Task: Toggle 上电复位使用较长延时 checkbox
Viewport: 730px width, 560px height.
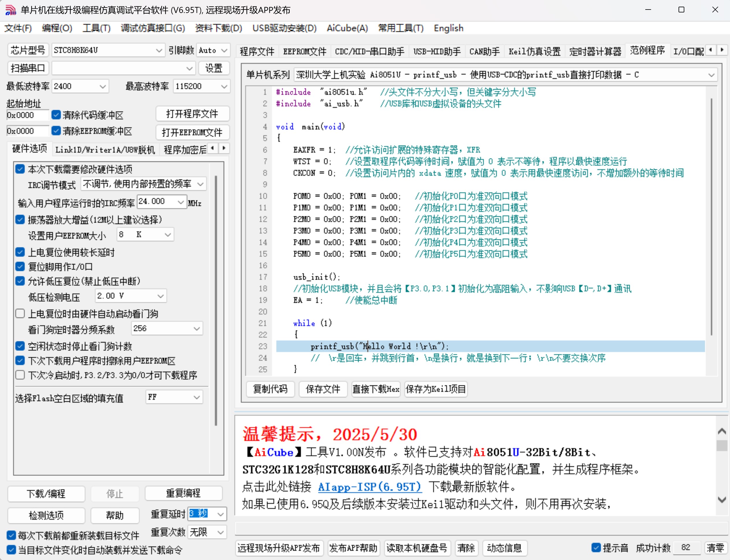Action: (20, 252)
